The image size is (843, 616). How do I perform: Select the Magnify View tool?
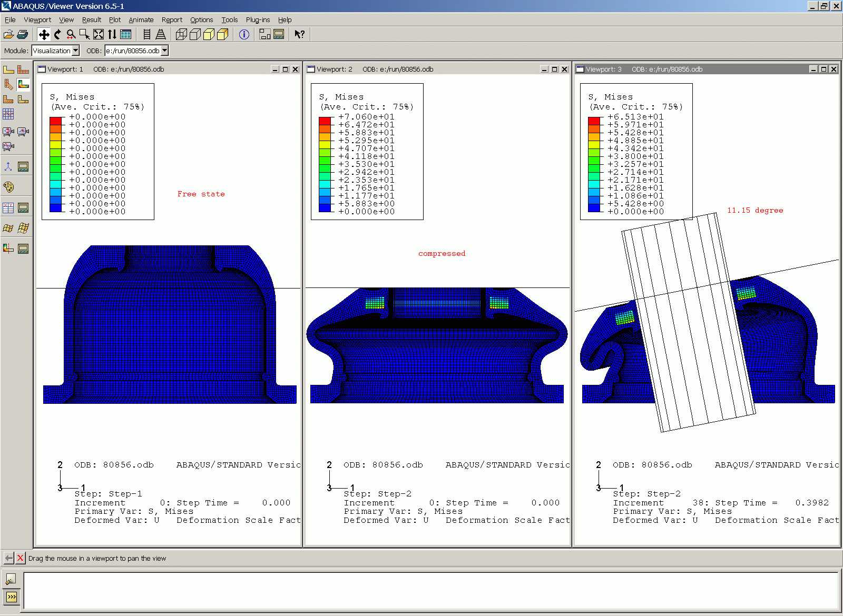click(71, 35)
